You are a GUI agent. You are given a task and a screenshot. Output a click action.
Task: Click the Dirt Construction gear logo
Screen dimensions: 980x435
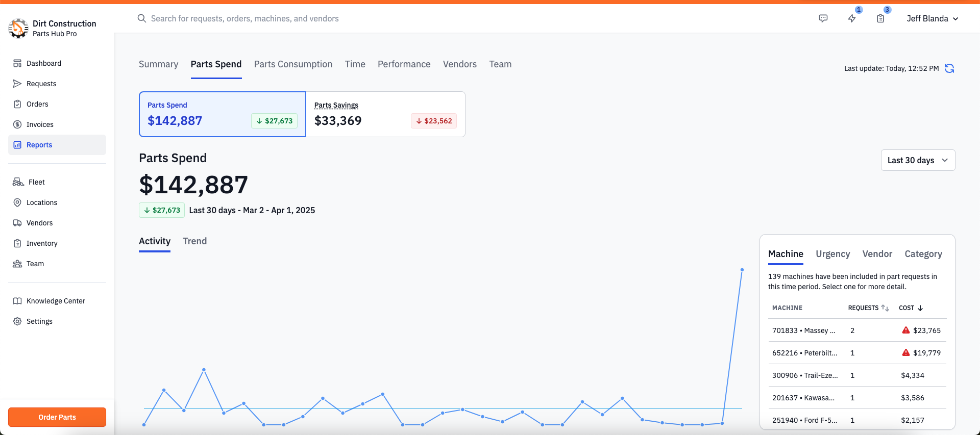click(18, 28)
